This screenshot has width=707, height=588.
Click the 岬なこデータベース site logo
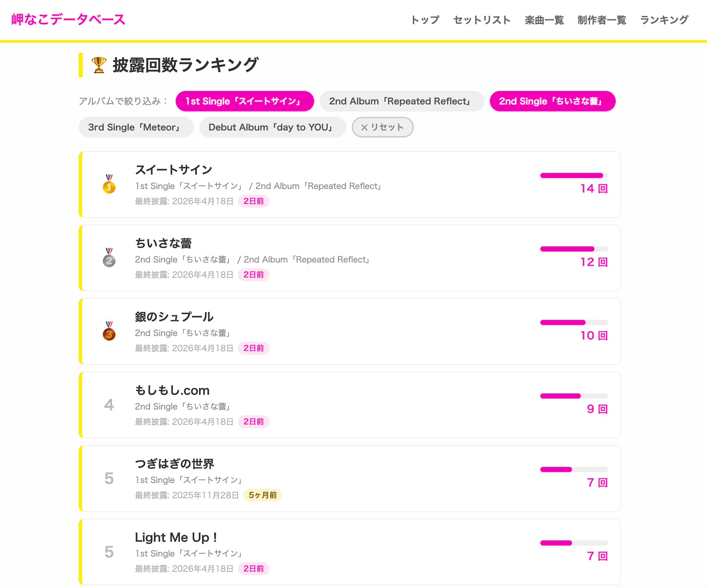68,19
